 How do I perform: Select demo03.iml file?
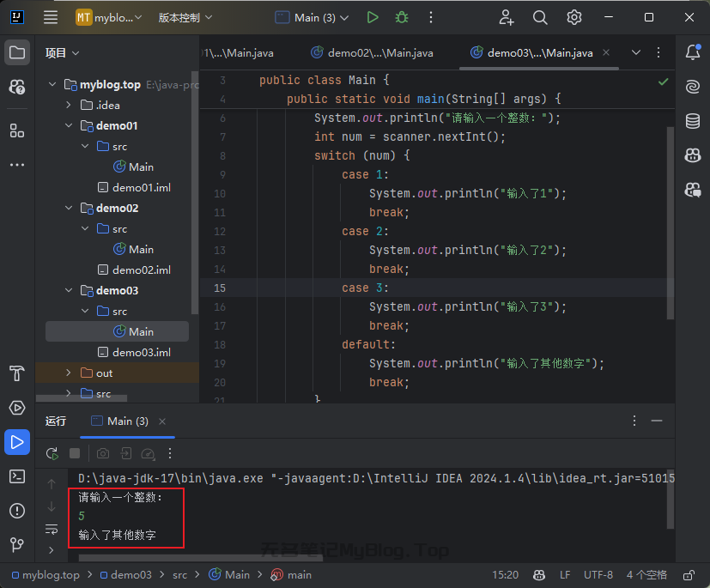(x=134, y=352)
